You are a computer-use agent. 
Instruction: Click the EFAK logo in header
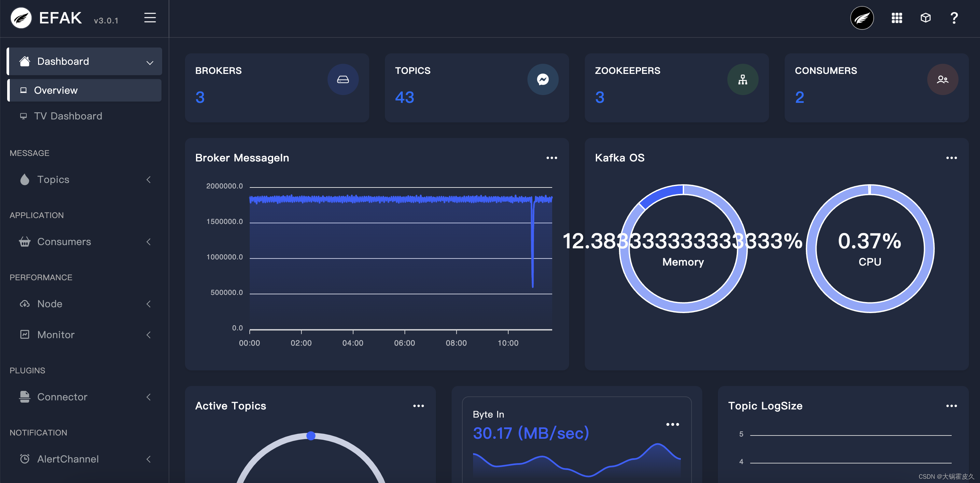(x=21, y=18)
